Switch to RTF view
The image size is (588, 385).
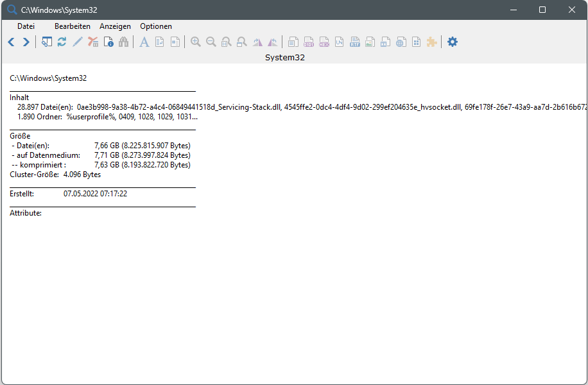pos(355,42)
